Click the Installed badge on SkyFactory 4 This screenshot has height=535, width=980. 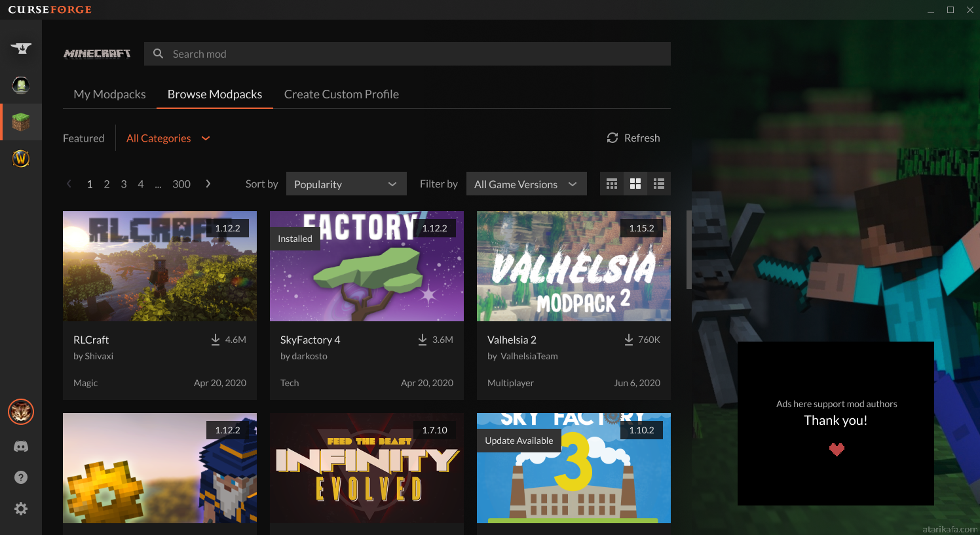click(x=295, y=239)
